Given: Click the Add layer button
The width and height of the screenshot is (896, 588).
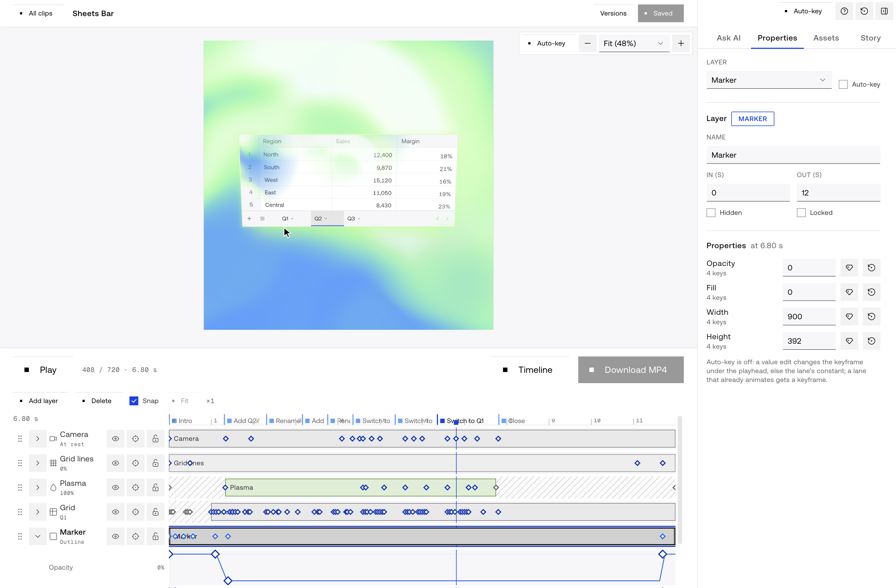Looking at the screenshot, I should pos(41,401).
